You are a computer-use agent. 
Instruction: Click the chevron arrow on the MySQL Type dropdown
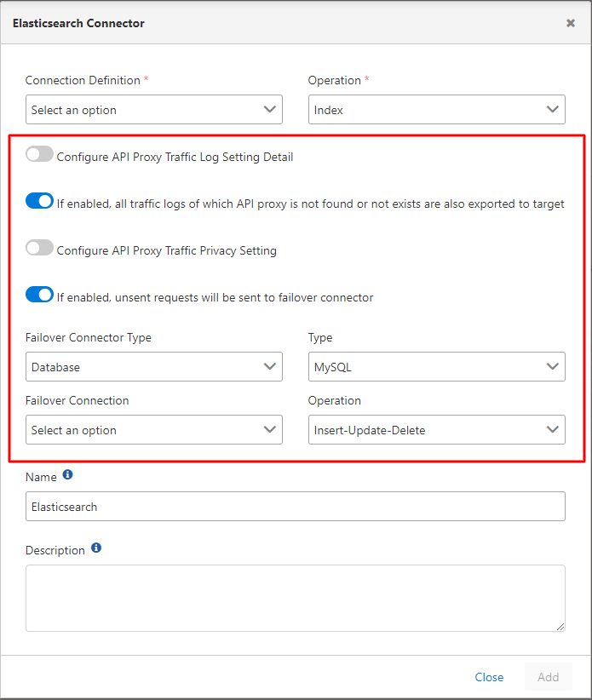(551, 367)
